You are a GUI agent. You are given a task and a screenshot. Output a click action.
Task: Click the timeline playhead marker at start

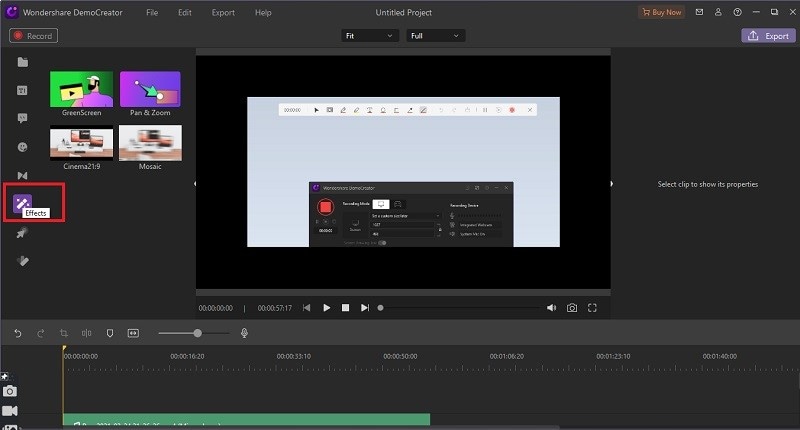tap(64, 348)
